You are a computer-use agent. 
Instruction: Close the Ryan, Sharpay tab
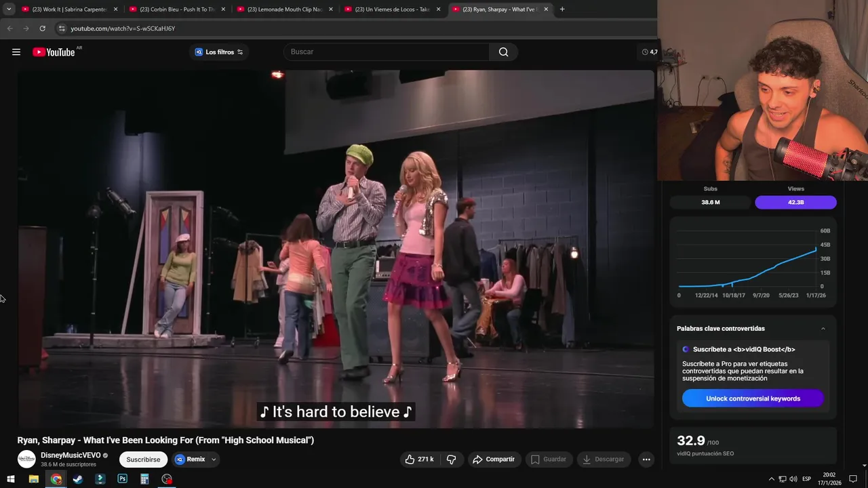coord(546,9)
